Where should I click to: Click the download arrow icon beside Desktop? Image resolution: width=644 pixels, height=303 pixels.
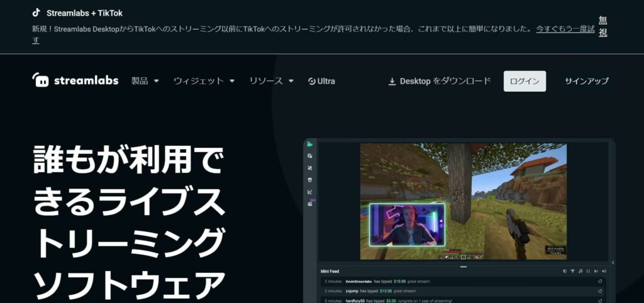[x=392, y=81]
